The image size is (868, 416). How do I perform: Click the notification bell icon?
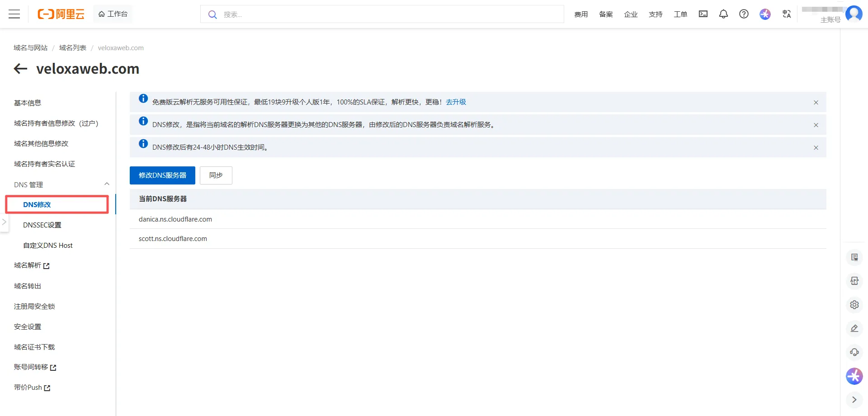[x=723, y=14]
